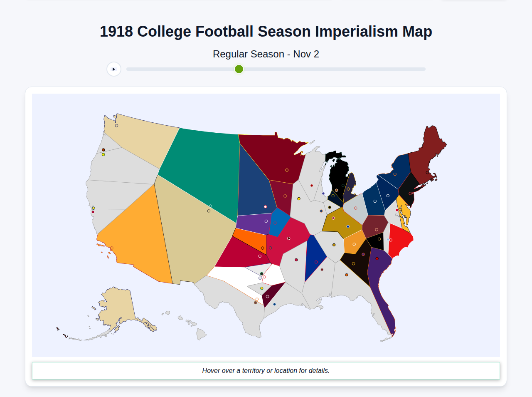Click the circular team marker in Minnesota
532x397 pixels.
click(286, 170)
